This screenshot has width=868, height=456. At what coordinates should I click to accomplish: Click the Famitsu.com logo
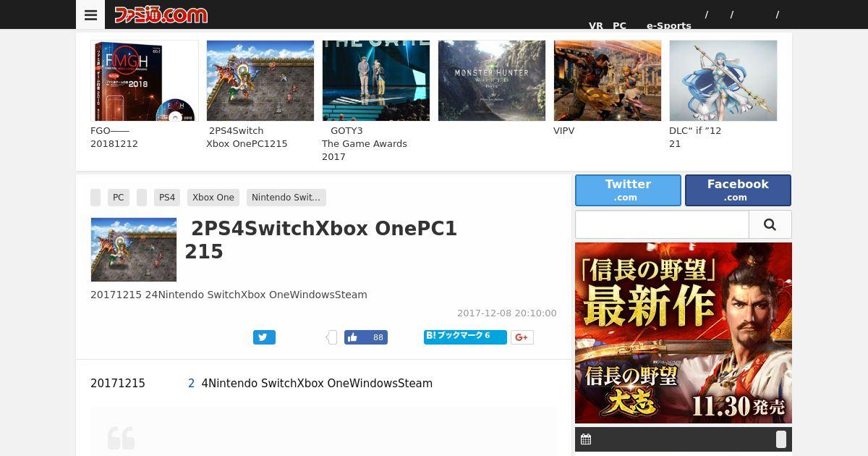coord(161,14)
